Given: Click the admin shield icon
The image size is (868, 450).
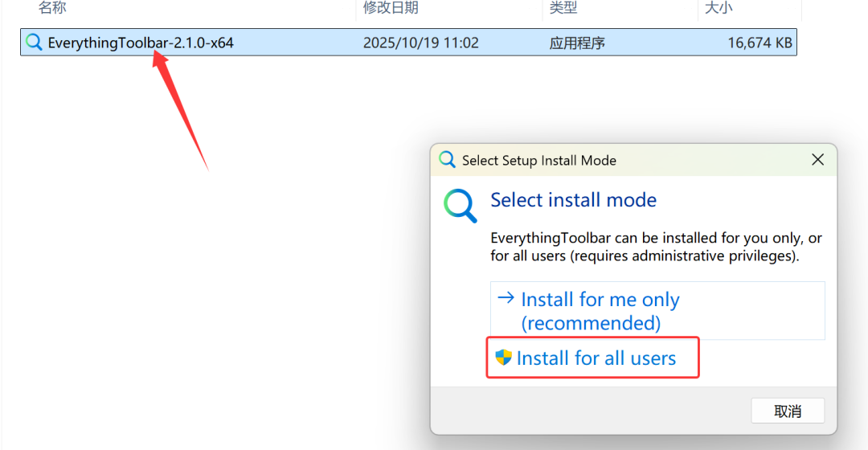Looking at the screenshot, I should (504, 358).
